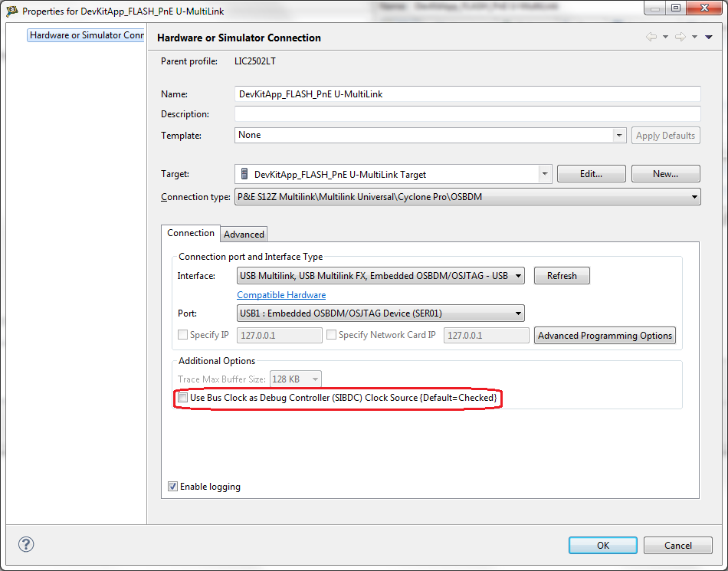Open the forward history dropdown arrow
Screen dimensions: 728x571
coord(694,37)
